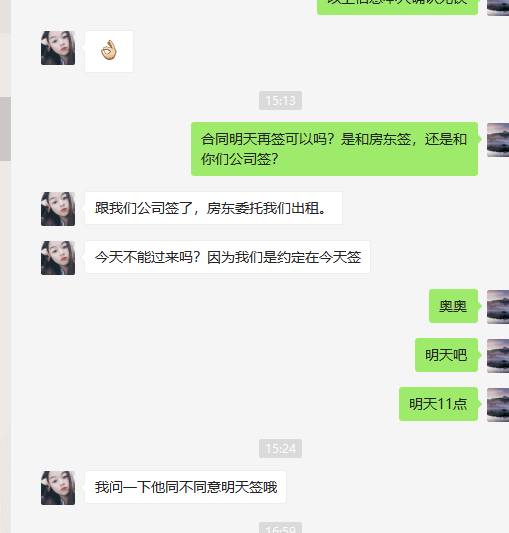Select the green message about 合同明天再签可以吗
This screenshot has width=509, height=533.
tap(335, 149)
